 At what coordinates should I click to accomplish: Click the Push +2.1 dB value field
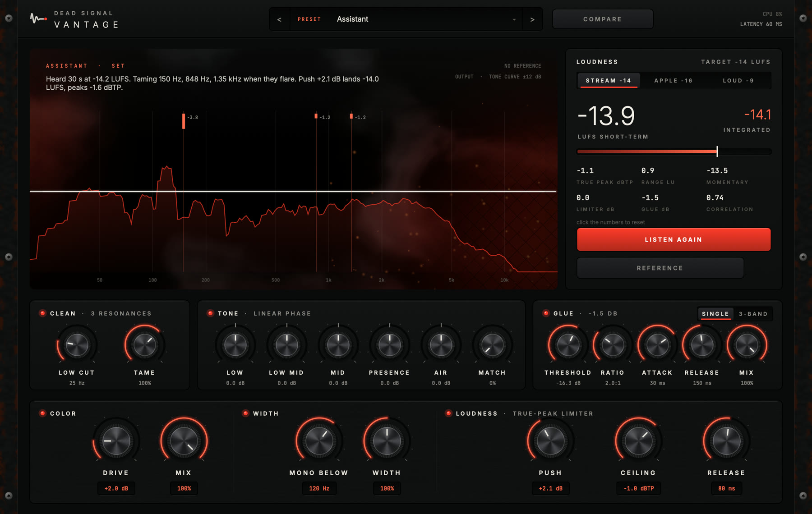coord(550,488)
